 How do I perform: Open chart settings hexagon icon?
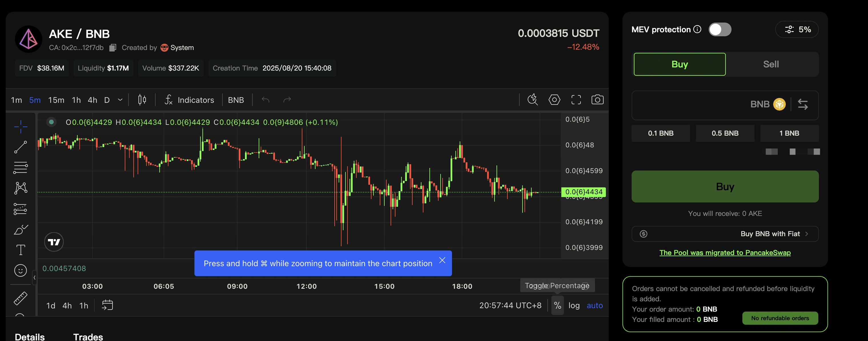(x=554, y=100)
